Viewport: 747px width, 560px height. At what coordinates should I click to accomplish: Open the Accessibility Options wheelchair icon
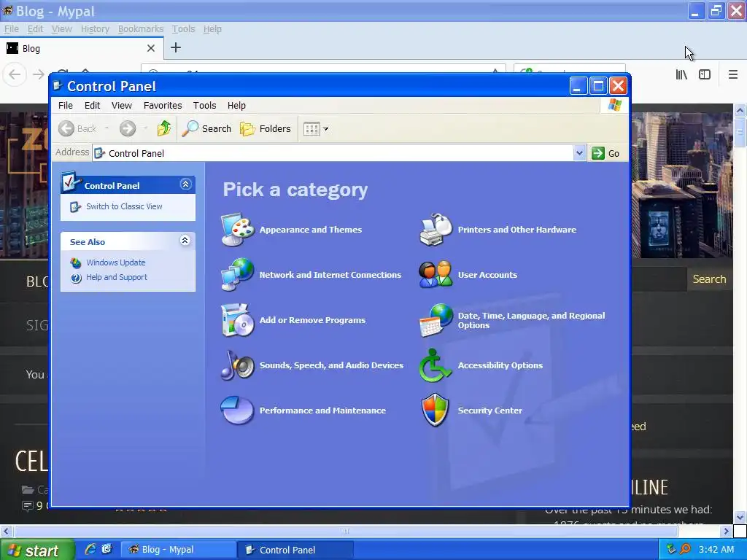coord(435,365)
